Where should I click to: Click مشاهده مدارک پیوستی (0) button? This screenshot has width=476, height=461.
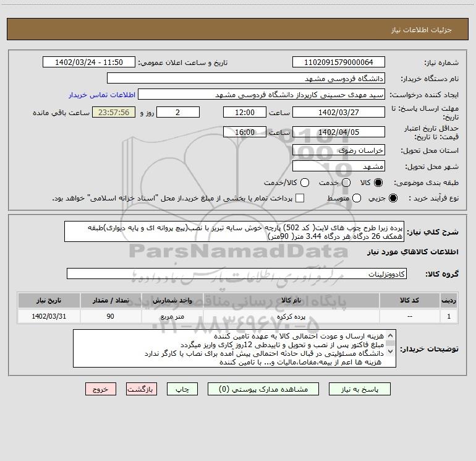(x=263, y=389)
